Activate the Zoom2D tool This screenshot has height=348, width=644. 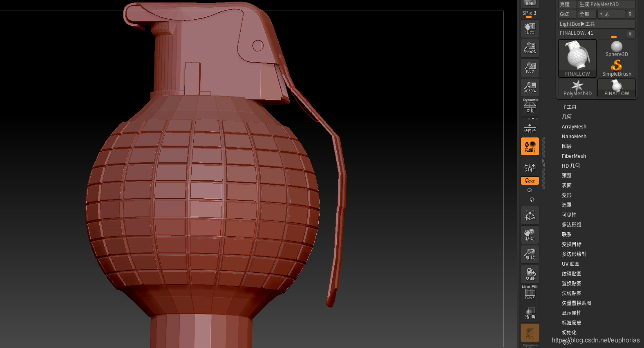point(530,48)
